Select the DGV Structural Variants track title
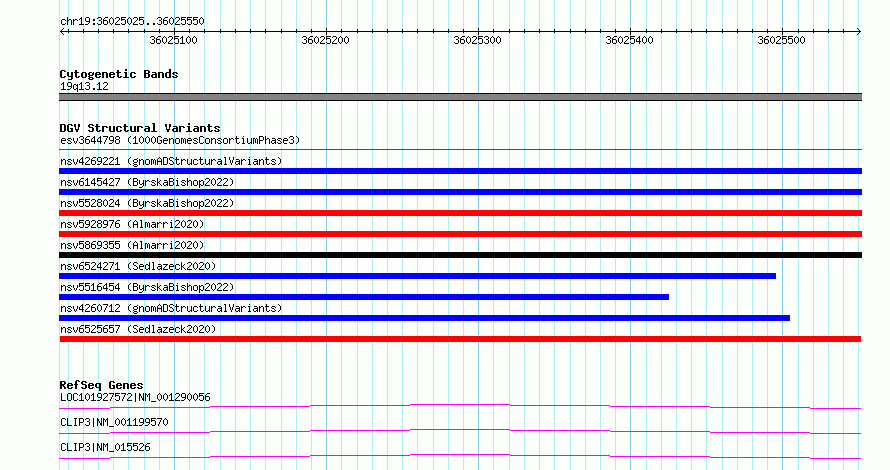The width and height of the screenshot is (890, 470). click(x=140, y=128)
